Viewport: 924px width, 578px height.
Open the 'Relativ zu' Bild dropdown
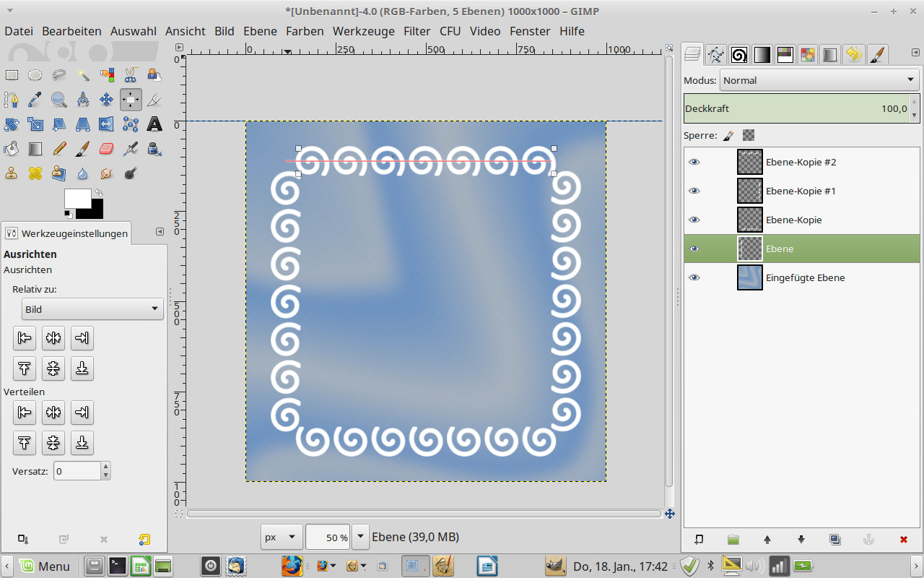(92, 309)
